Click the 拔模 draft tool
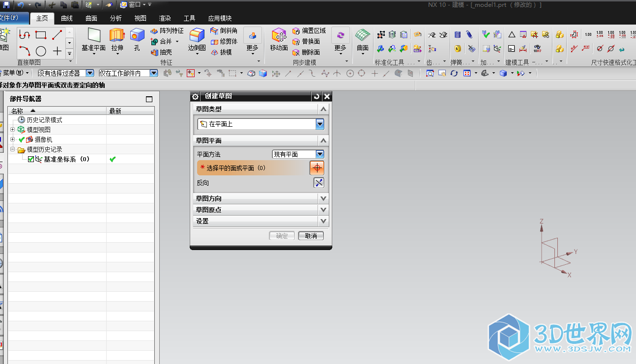Screen dimensions: 636x364 tap(221, 52)
